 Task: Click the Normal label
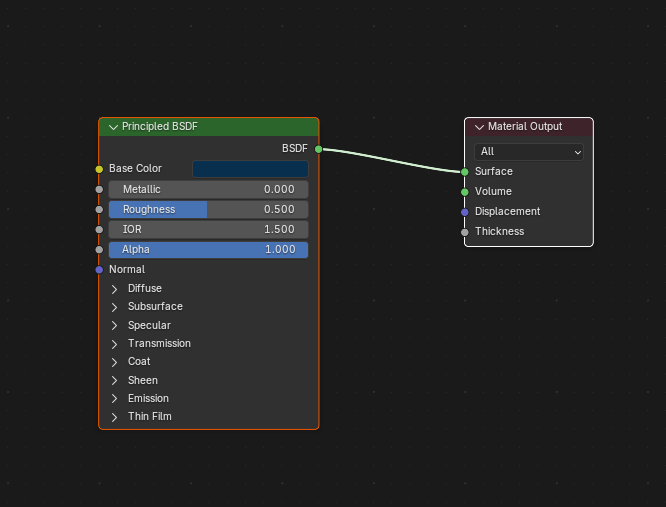coord(127,270)
